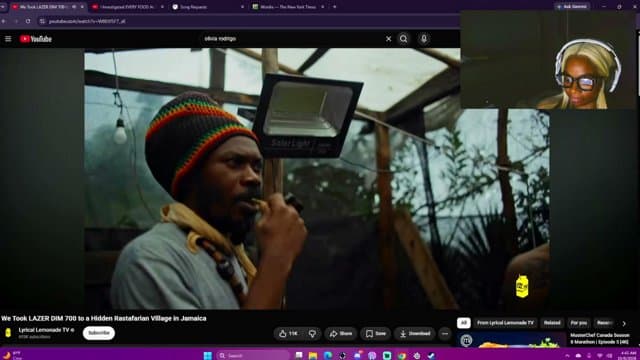
Task: Reload the page in the browser
Action: click(28, 21)
